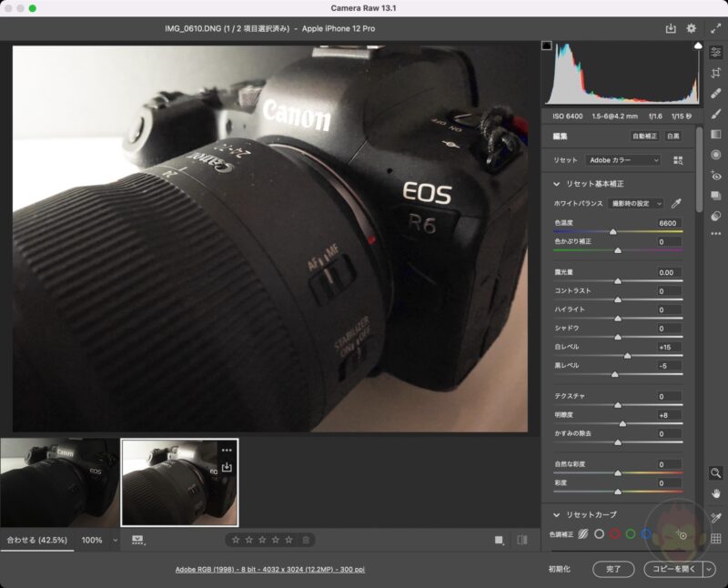Select the Radial Filter tool
Image resolution: width=728 pixels, height=588 pixels.
715,155
